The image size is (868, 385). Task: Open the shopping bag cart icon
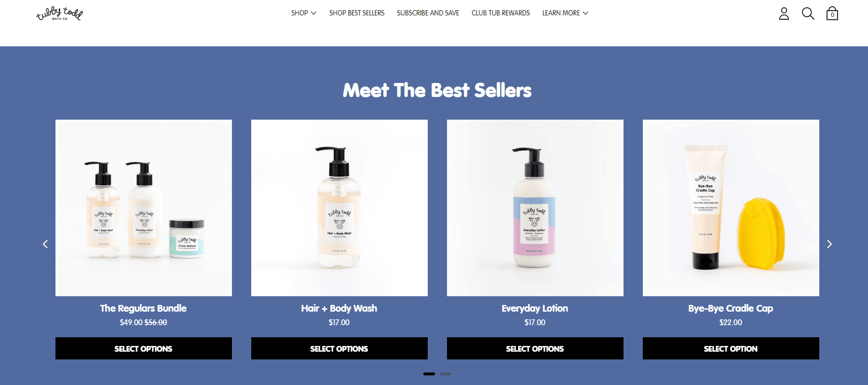(x=832, y=14)
